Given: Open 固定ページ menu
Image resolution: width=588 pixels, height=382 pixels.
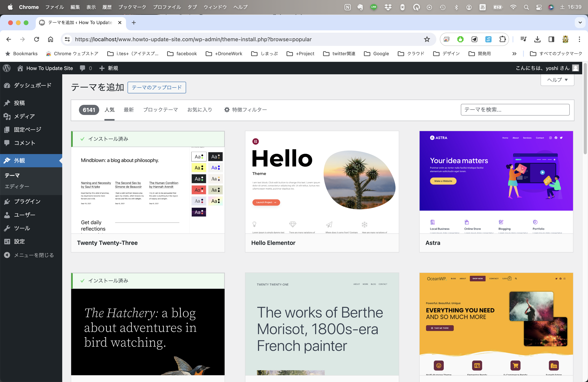Looking at the screenshot, I should [31, 130].
